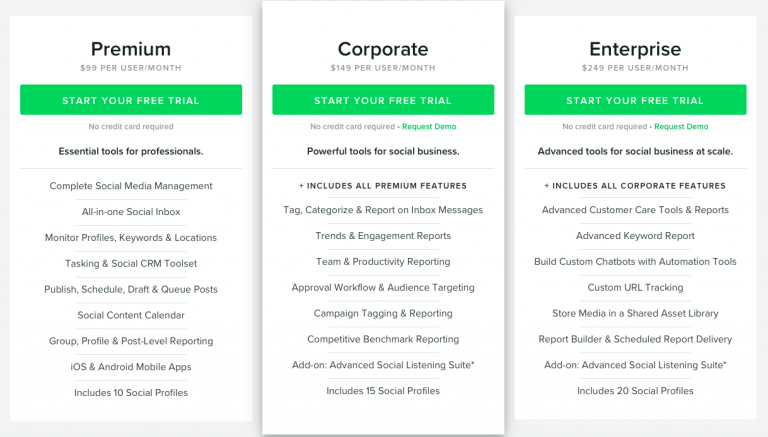Click the Custom URL Tracking feature
The image size is (768, 437).
[635, 288]
